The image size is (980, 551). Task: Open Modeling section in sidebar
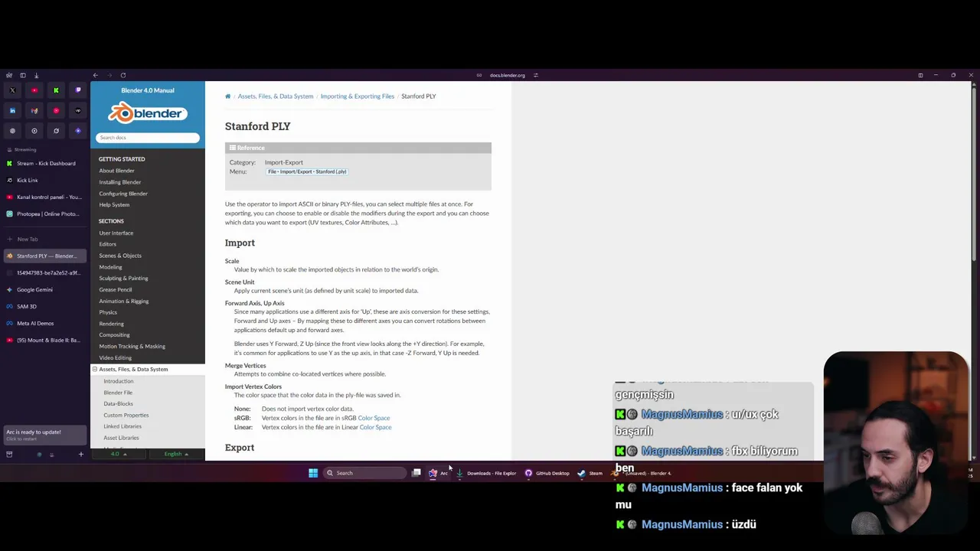pos(110,267)
